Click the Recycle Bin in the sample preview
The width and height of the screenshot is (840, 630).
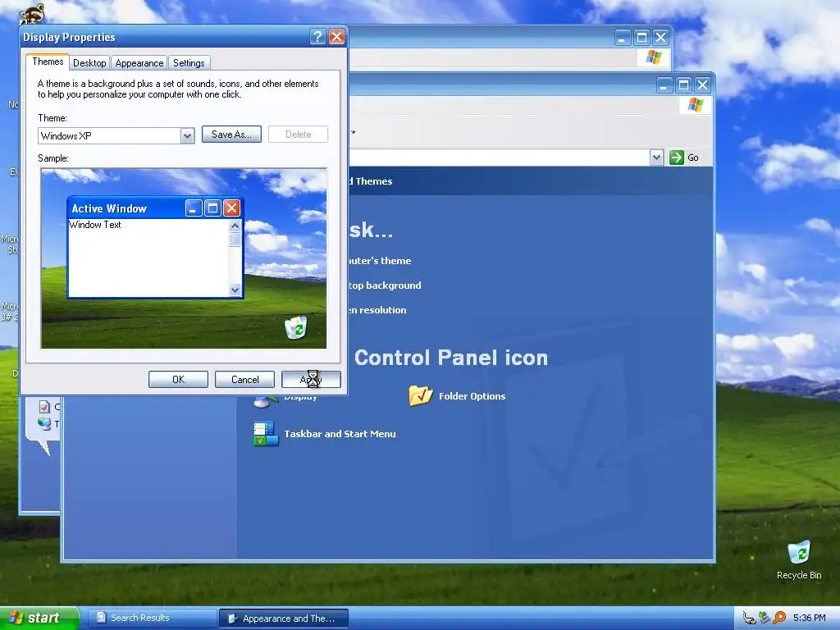tap(295, 327)
